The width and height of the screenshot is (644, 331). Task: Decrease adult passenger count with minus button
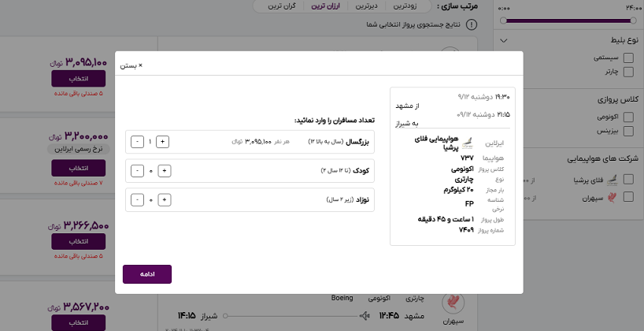(137, 142)
